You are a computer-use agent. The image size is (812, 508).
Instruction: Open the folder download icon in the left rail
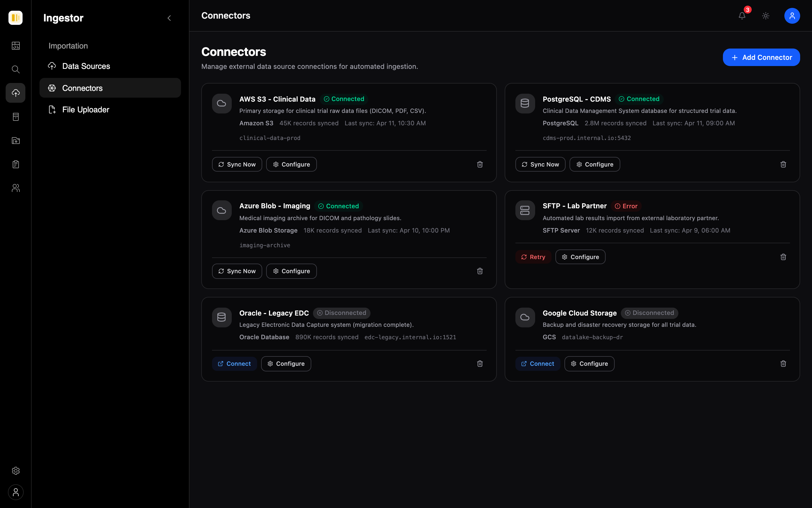pos(16,141)
